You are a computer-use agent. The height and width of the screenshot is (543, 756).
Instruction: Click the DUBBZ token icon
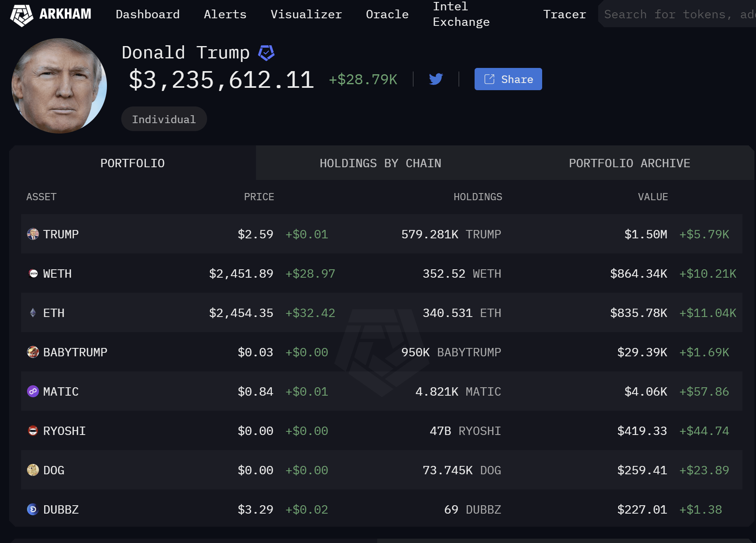tap(33, 510)
